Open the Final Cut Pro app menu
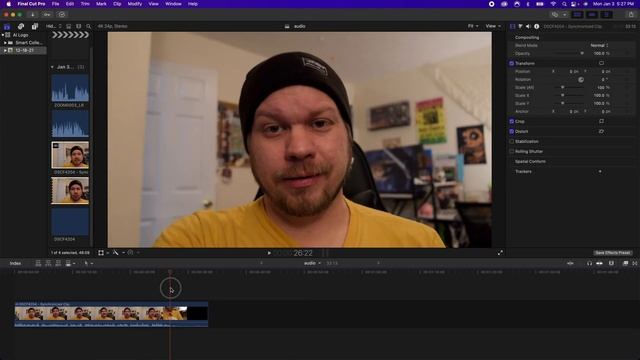This screenshot has width=640, height=360. tap(31, 4)
